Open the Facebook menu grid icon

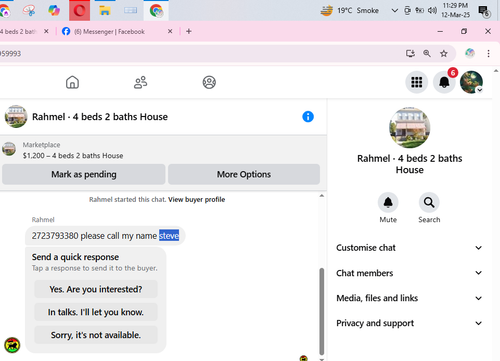tap(417, 82)
